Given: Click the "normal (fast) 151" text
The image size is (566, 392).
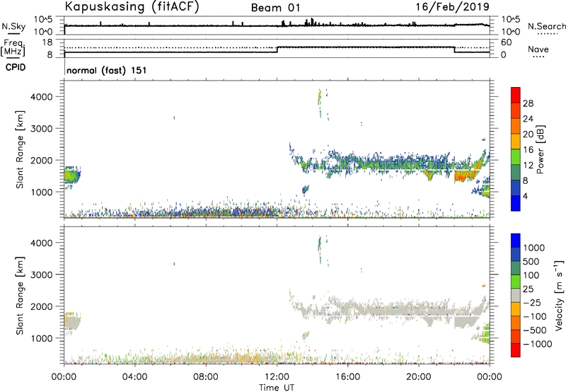Looking at the screenshot, I should pyautogui.click(x=107, y=70).
